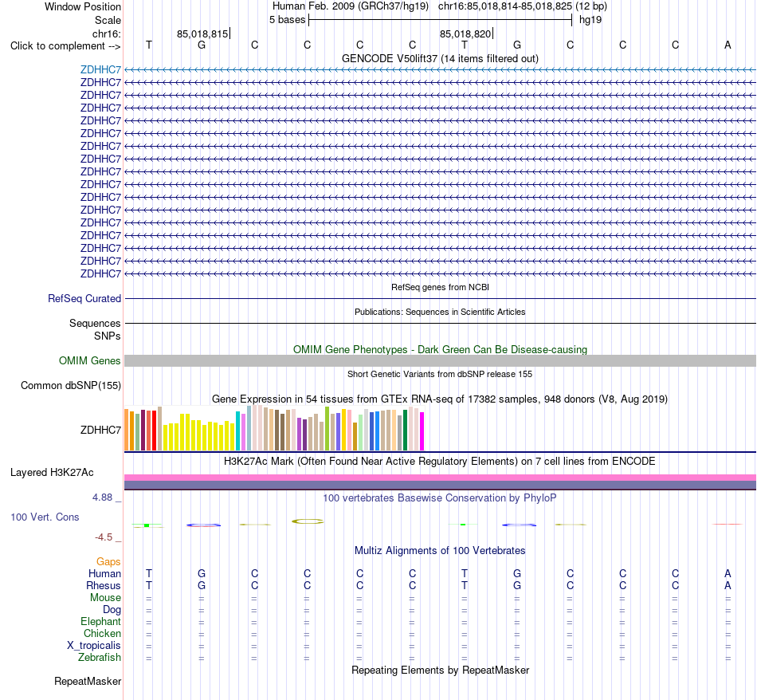Click the RepeatMasker track label
757x700 pixels.
(88, 681)
